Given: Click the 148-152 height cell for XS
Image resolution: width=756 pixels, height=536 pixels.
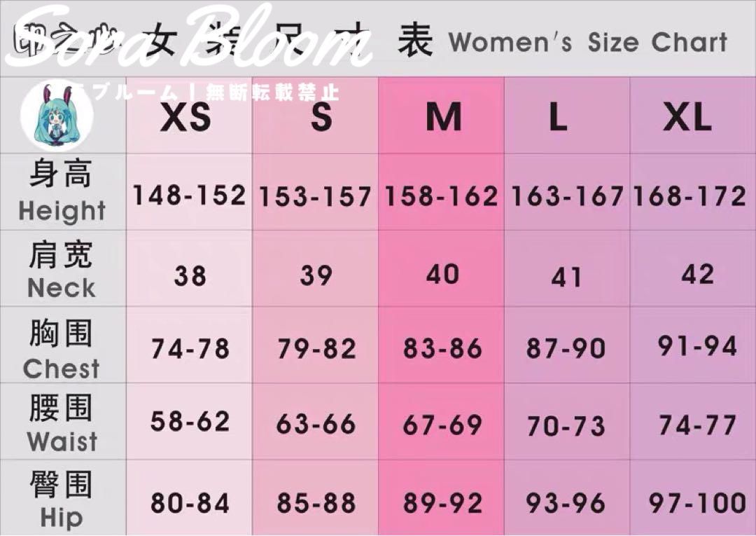Looking at the screenshot, I should coord(189,195).
